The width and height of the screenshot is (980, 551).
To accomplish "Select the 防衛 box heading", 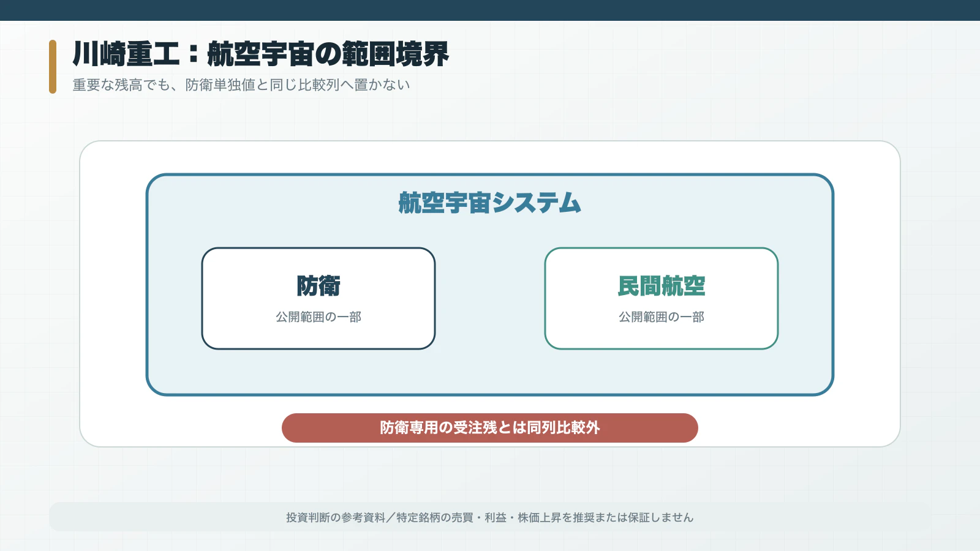I will click(318, 286).
